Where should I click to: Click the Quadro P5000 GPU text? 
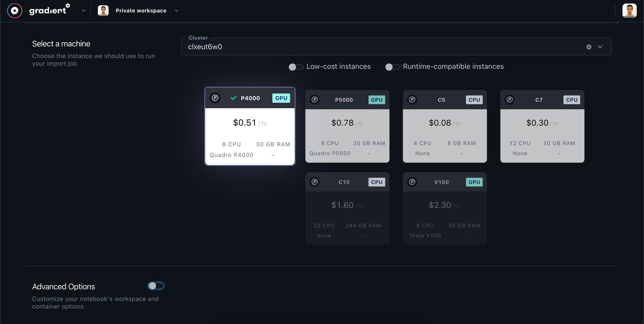click(330, 153)
